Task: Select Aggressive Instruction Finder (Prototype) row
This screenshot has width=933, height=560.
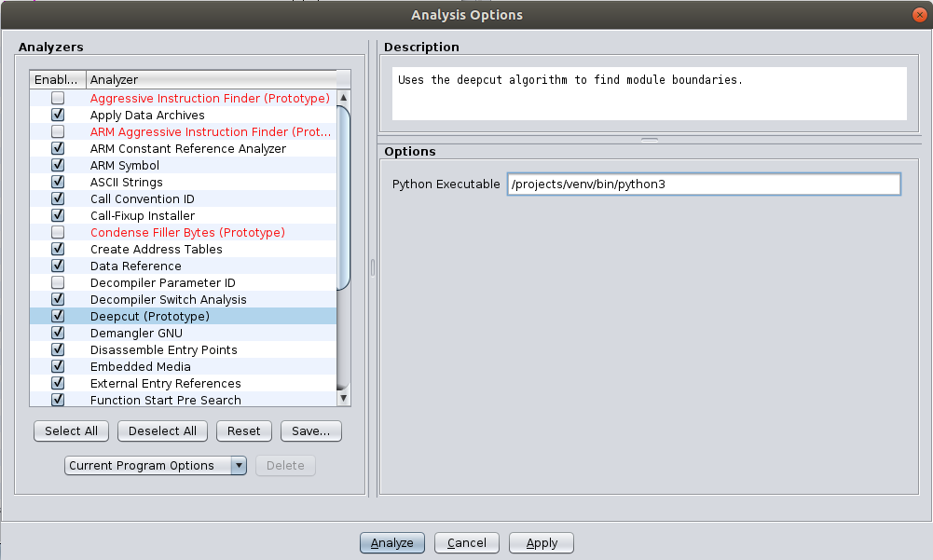Action: (x=184, y=98)
